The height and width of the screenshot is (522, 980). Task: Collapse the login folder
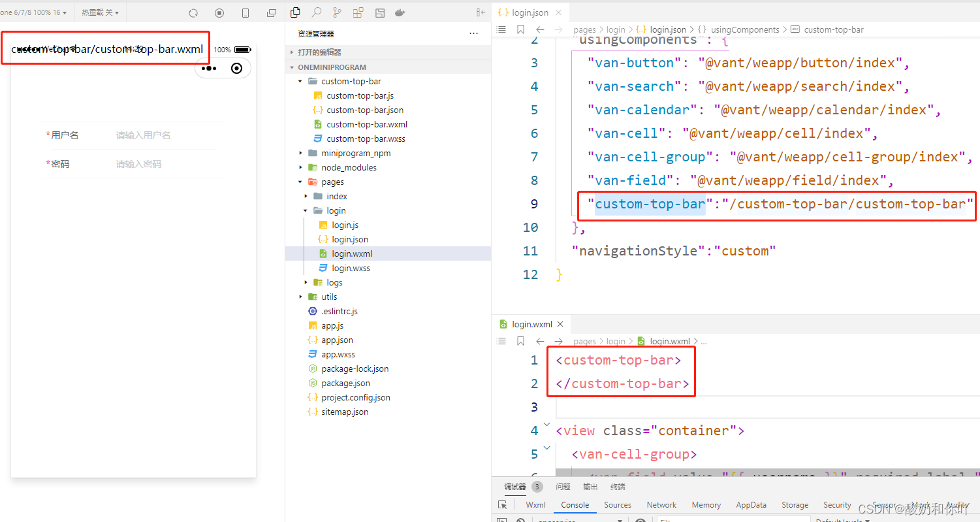(336, 210)
